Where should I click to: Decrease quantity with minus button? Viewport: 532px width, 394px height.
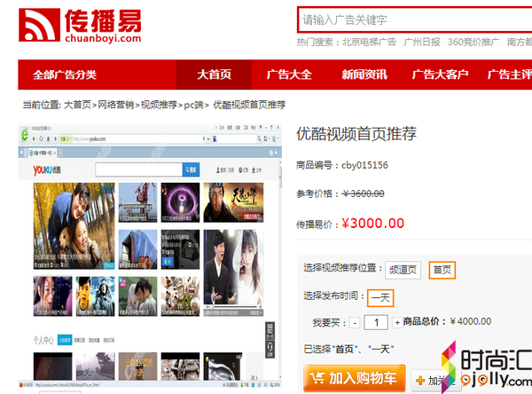[355, 322]
